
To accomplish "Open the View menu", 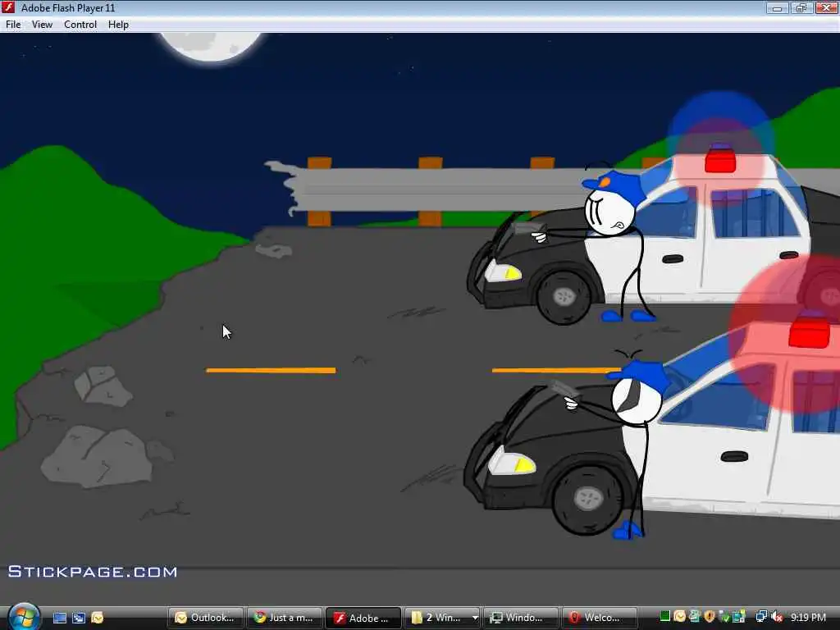I will (42, 25).
